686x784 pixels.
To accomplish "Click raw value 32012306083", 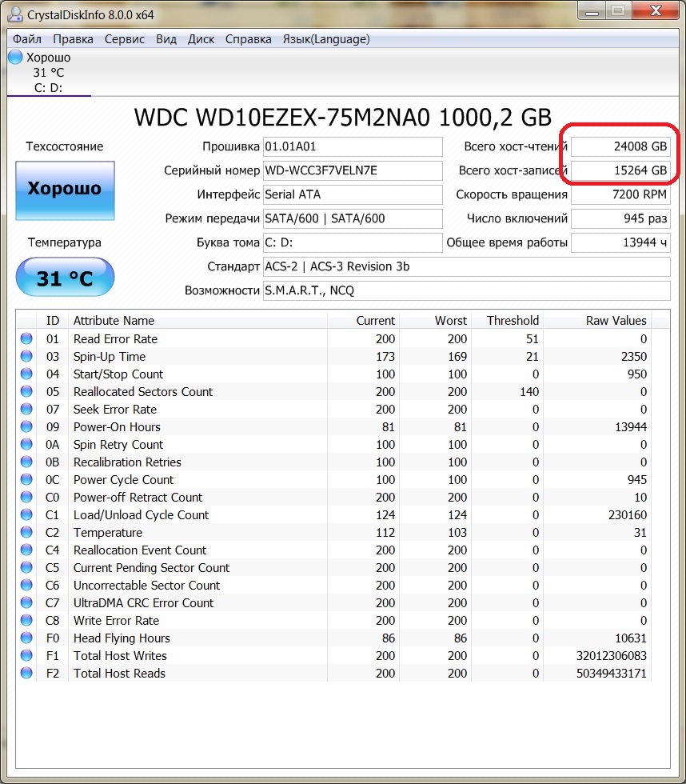I will click(612, 655).
